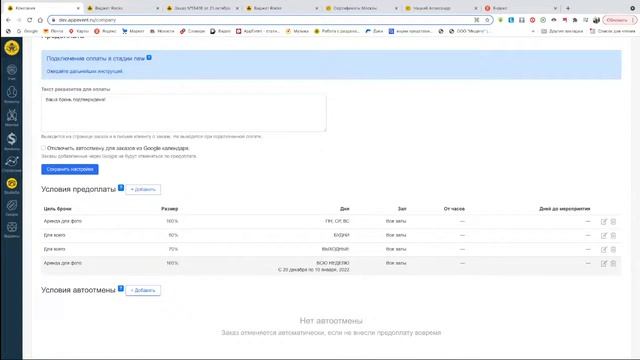Screen dimensions: 640x360
Task: Click the browser home icon
Action: (40, 20)
